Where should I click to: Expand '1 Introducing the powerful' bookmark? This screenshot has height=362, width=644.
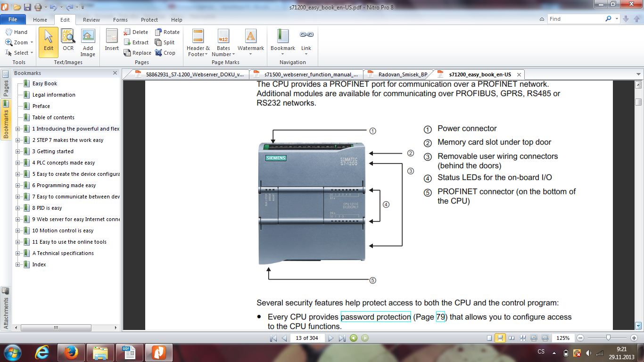18,129
